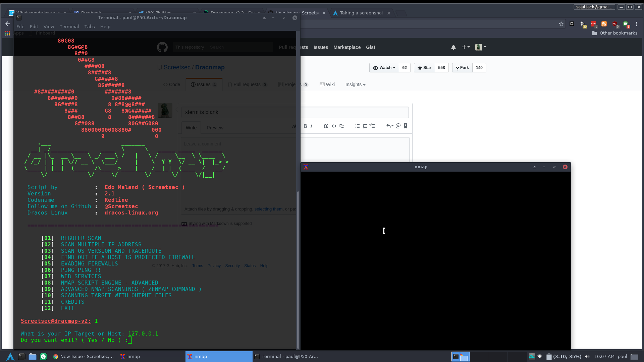Add a bulleted list
Screen dimensions: 644x362
pos(357,126)
